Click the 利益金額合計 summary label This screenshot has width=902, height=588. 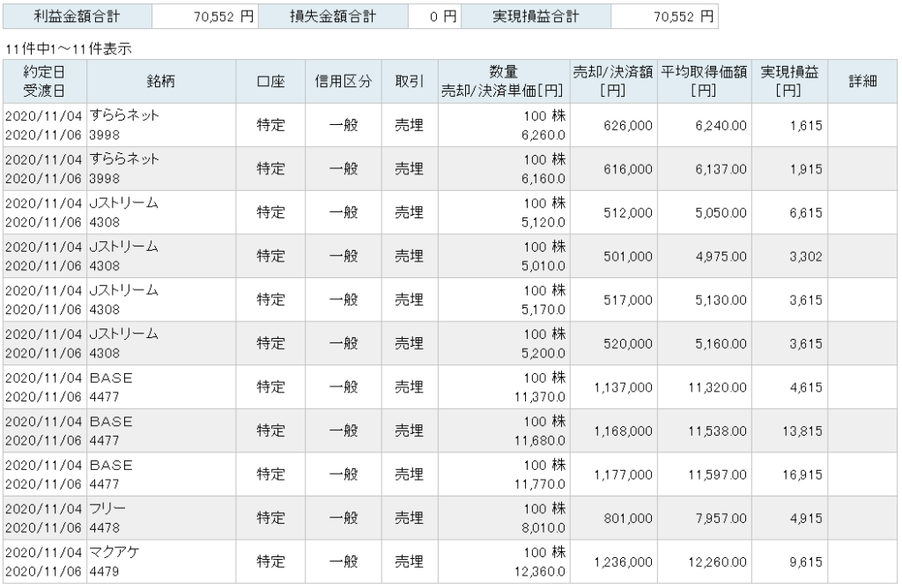[x=78, y=17]
